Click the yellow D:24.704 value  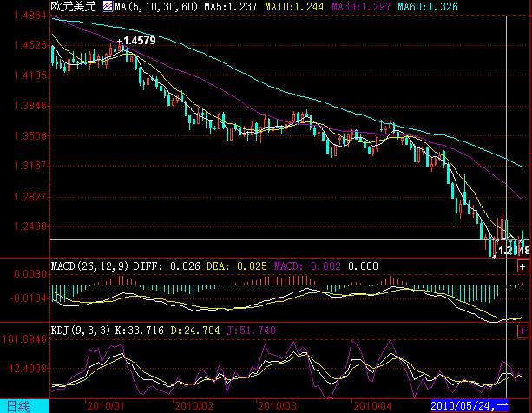(x=195, y=331)
